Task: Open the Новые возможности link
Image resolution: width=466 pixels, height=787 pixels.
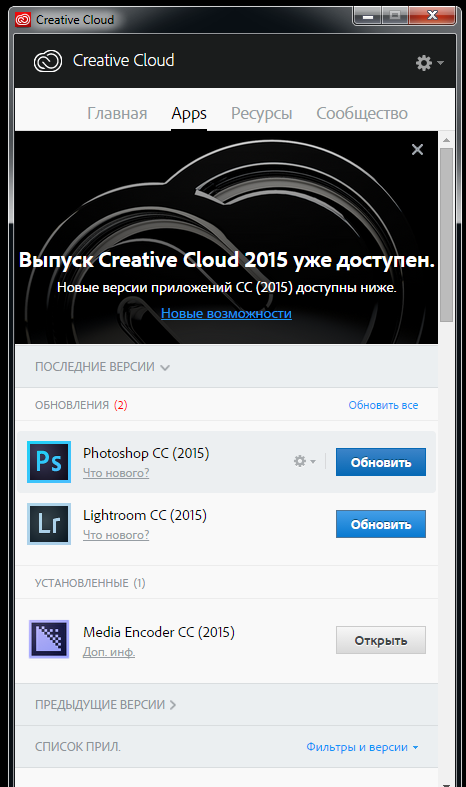Action: (x=226, y=313)
